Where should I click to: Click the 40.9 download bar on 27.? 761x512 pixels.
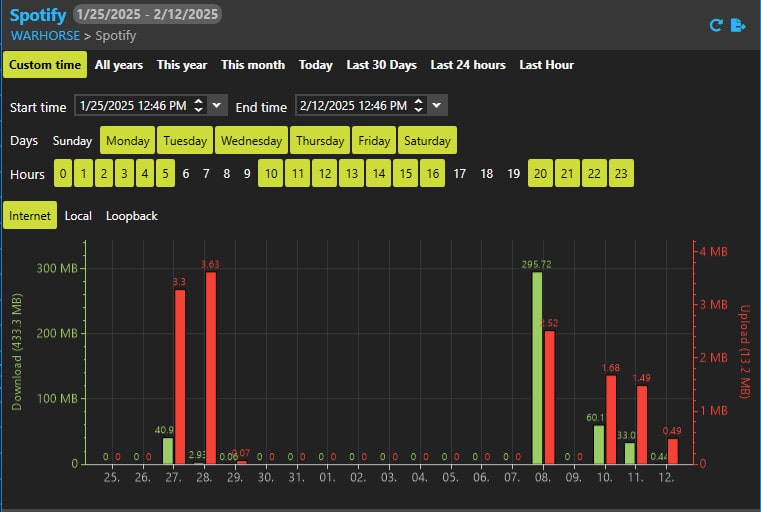pyautogui.click(x=168, y=451)
